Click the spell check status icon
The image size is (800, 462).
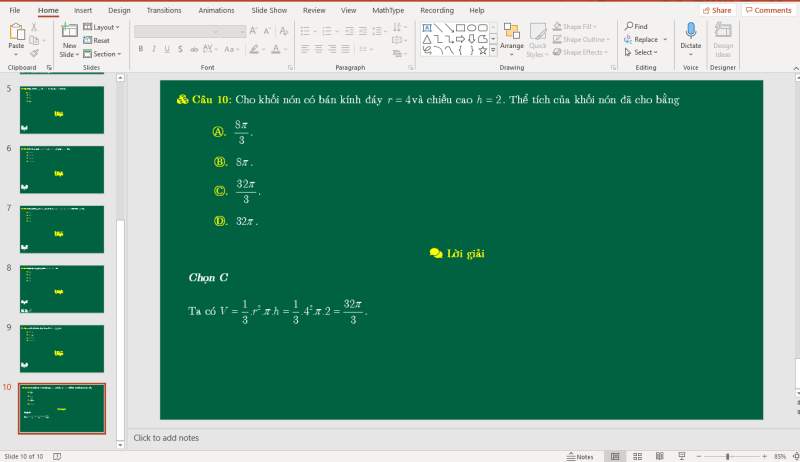57,456
